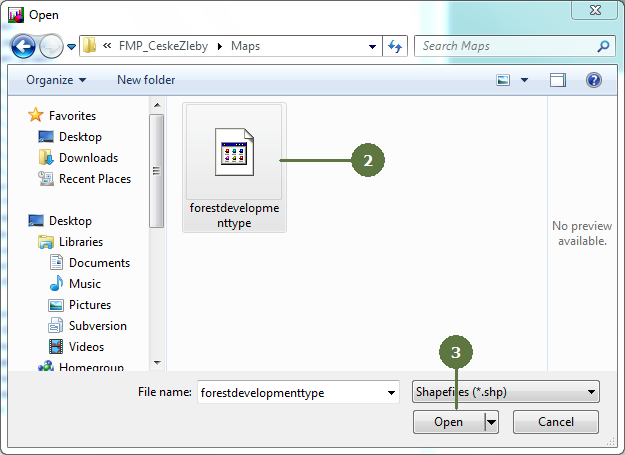
Task: Select Recent Places in the sidebar
Action: [x=94, y=179]
